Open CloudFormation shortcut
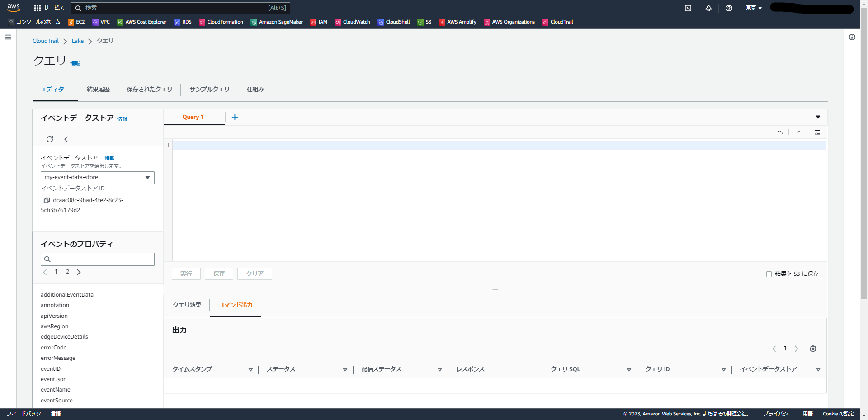Image resolution: width=868 pixels, height=420 pixels. click(x=221, y=22)
